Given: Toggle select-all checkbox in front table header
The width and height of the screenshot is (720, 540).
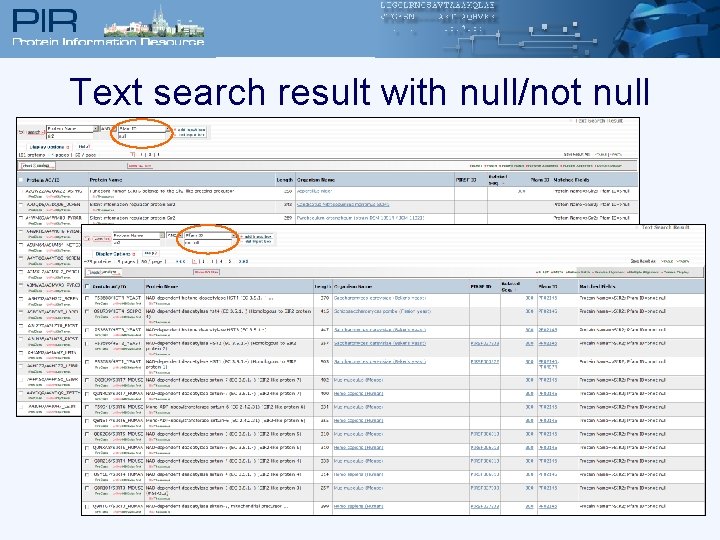Looking at the screenshot, I should [87, 287].
